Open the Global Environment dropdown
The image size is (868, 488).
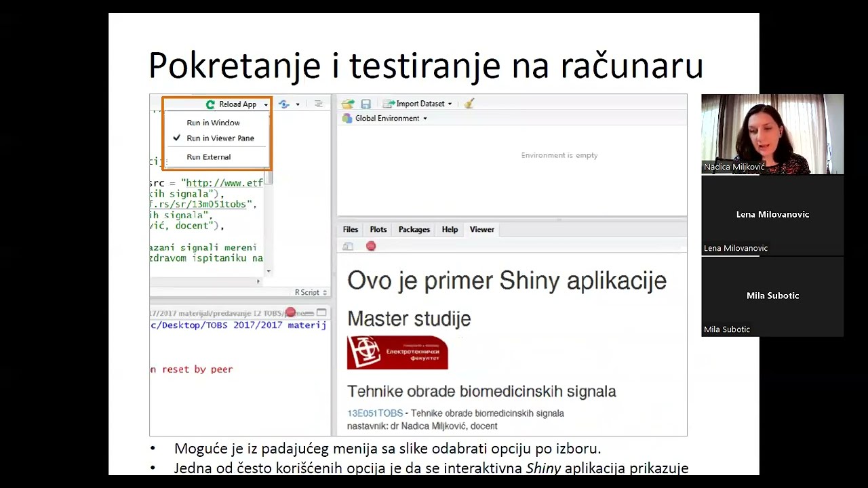click(384, 119)
